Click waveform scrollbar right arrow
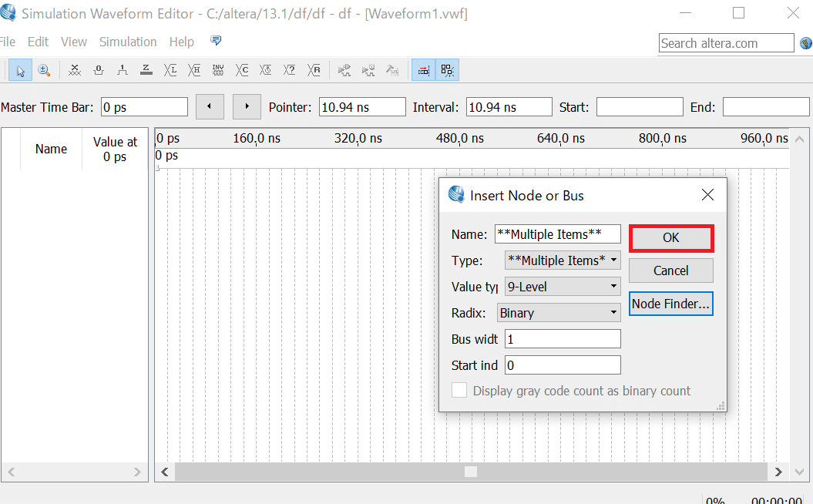 coord(778,472)
